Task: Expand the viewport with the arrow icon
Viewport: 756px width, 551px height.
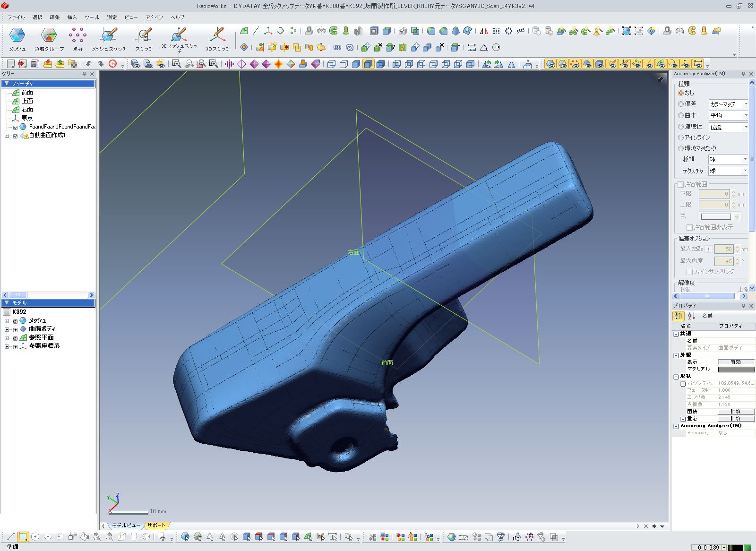Action: click(660, 79)
